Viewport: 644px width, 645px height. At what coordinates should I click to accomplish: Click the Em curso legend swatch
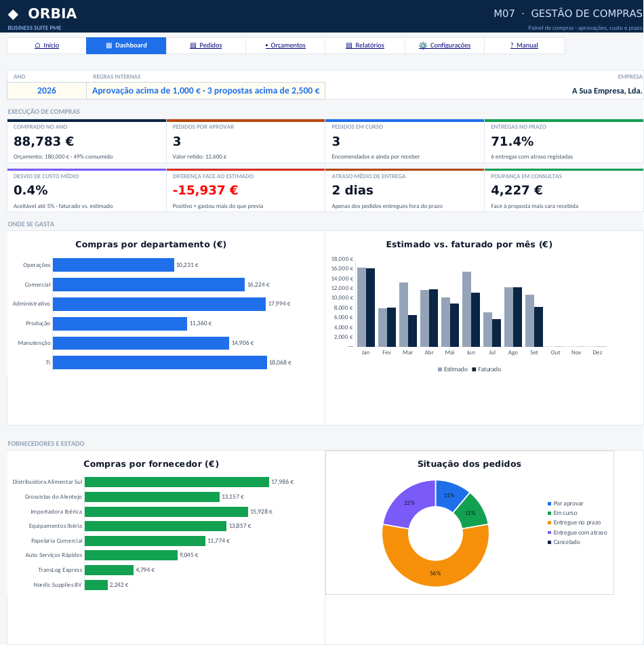tap(549, 514)
